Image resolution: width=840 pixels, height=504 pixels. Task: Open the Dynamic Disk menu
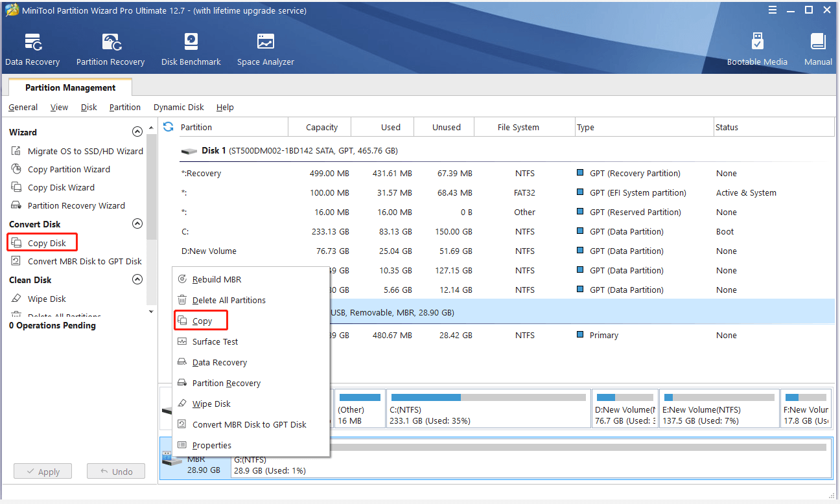(x=178, y=107)
